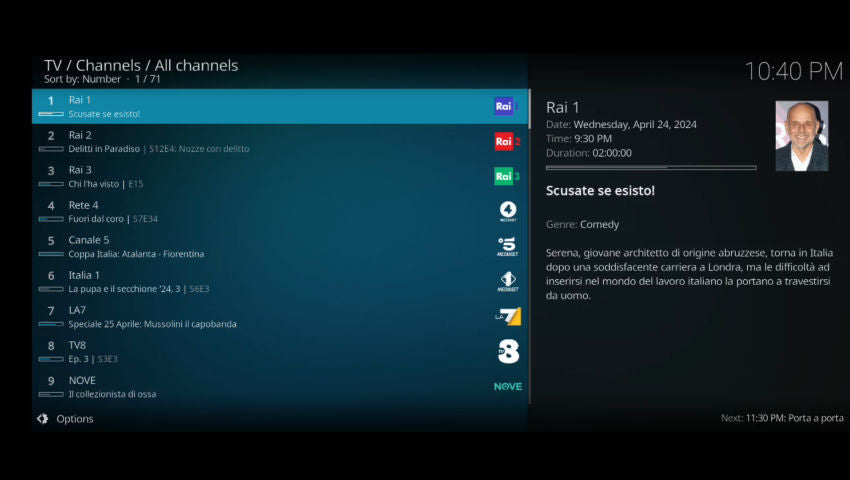Open the Options gear icon
850x480 pixels.
[43, 419]
